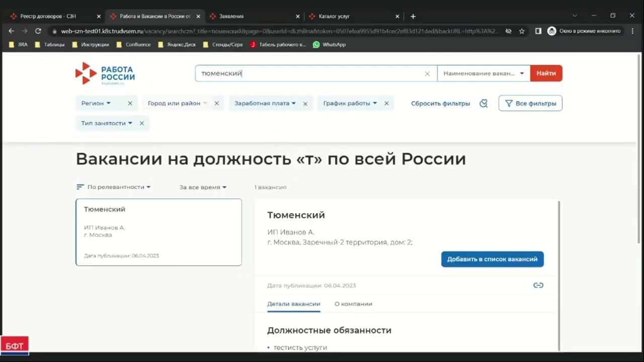The image size is (644, 362).
Task: Remove the График работы filter
Action: (386, 103)
